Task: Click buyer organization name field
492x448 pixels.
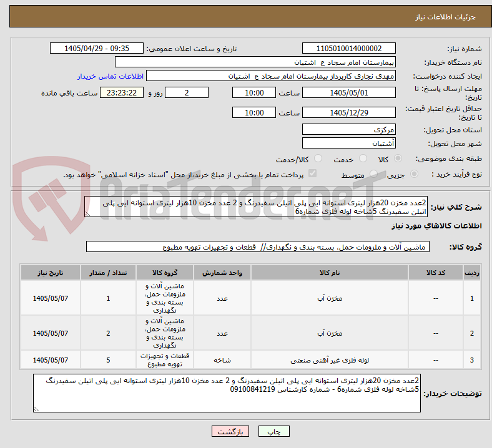Action: 255,62
